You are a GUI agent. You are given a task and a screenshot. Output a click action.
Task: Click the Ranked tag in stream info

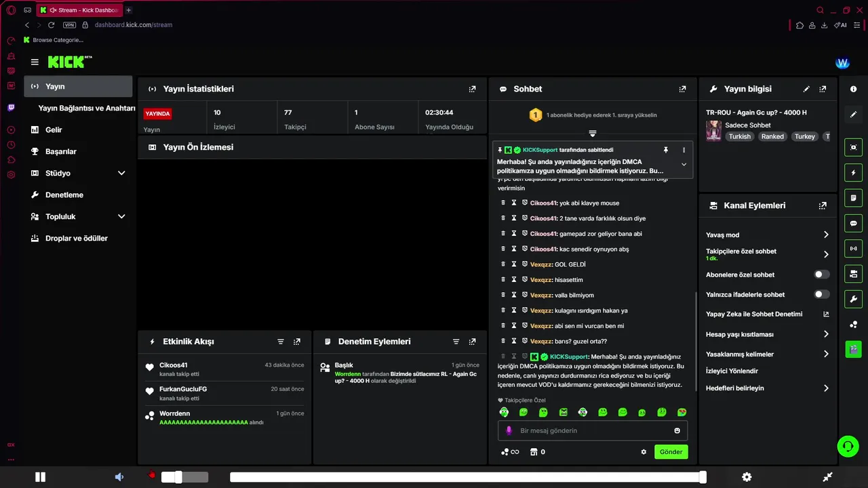coord(772,136)
